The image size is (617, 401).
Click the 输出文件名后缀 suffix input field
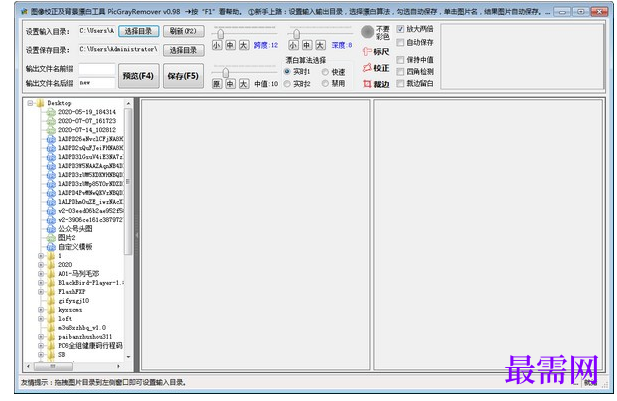pos(97,83)
